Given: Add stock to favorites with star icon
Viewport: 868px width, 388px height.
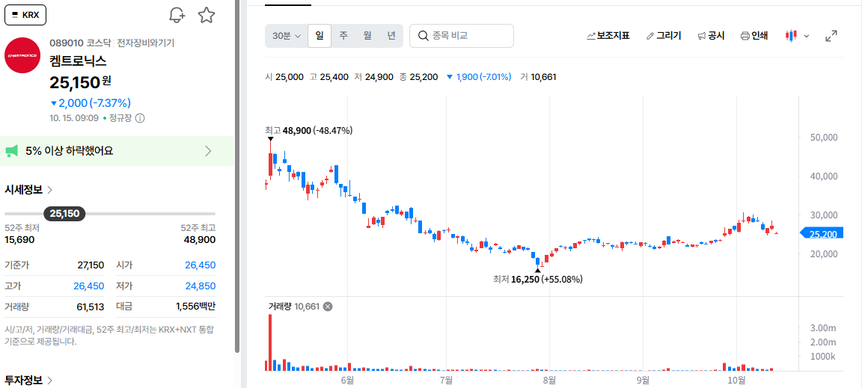Looking at the screenshot, I should click(207, 15).
